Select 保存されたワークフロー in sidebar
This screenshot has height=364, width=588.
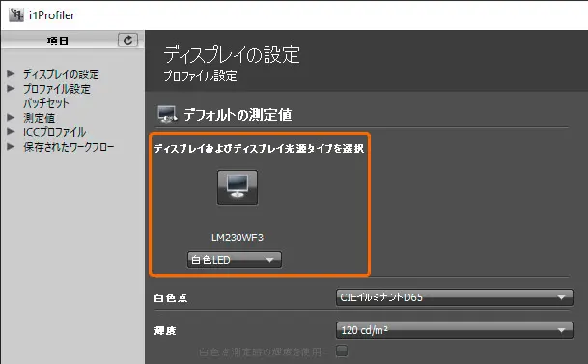(69, 147)
